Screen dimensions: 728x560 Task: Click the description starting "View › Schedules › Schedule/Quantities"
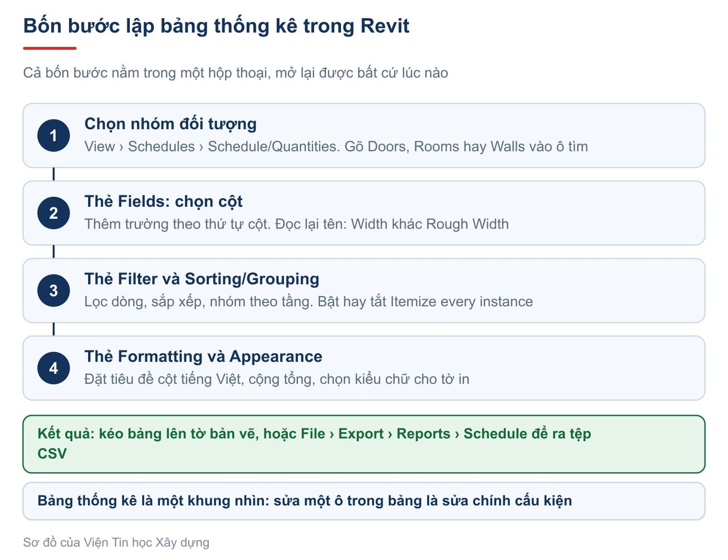coord(336,146)
